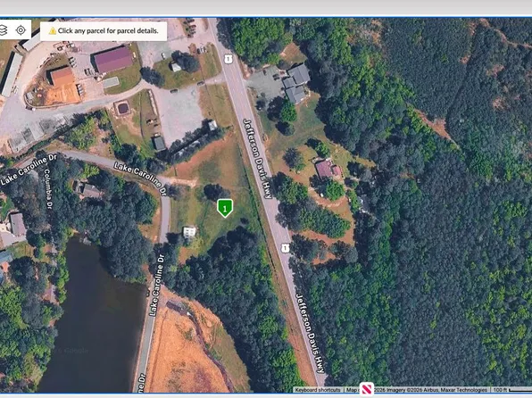This screenshot has width=532, height=398.
Task: Click 'Click any parcel for parcel details' notice
Action: [104, 31]
